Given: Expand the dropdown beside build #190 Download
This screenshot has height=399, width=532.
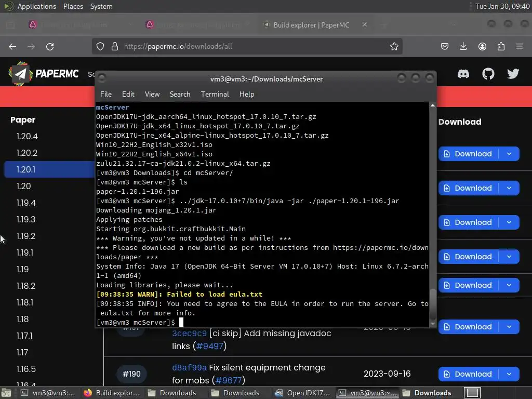Looking at the screenshot, I should click(x=509, y=374).
